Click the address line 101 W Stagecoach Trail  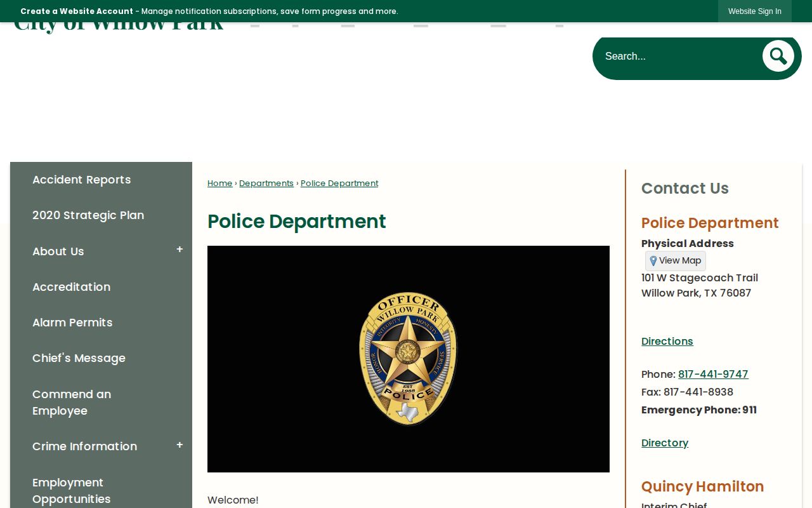tap(700, 278)
